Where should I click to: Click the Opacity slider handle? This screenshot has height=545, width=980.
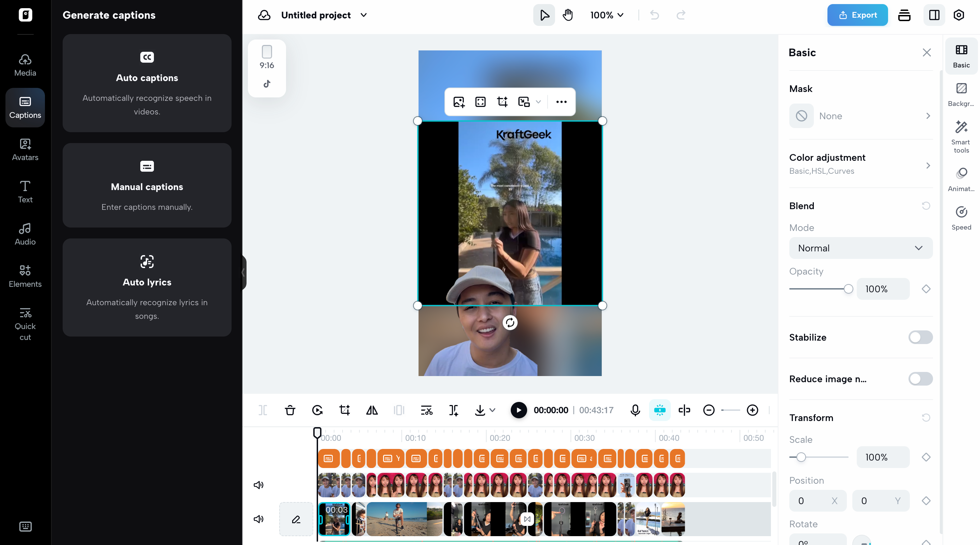pos(848,289)
